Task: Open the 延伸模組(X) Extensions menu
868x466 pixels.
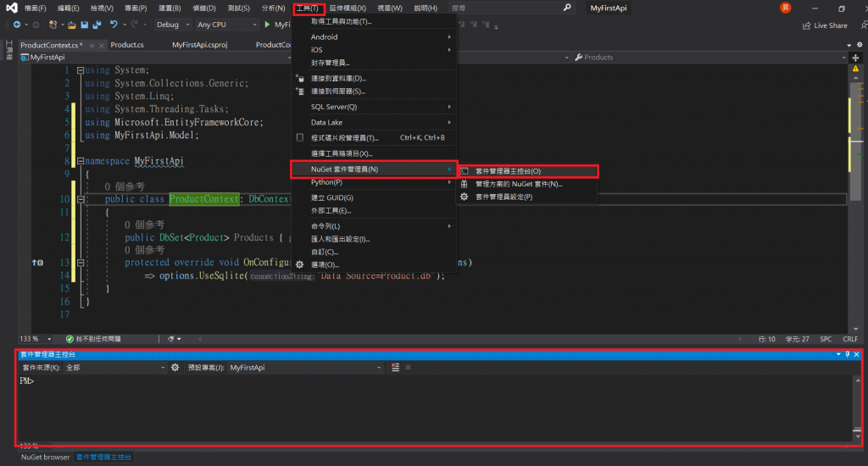Action: coord(348,8)
